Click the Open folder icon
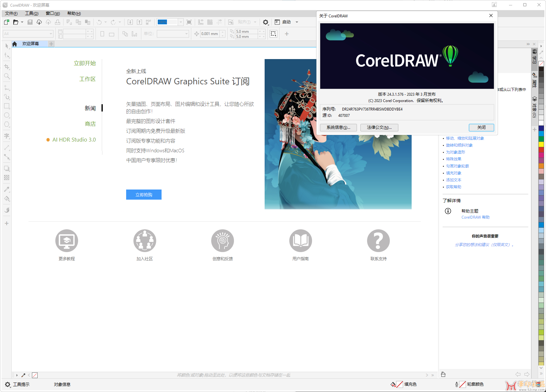This screenshot has height=392, width=546. tap(15, 22)
